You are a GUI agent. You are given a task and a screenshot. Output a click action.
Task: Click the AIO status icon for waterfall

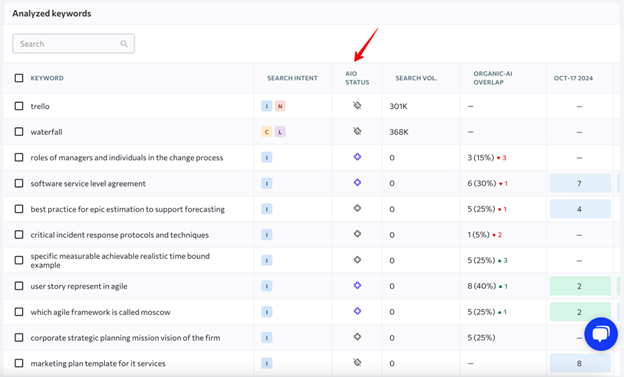(x=357, y=131)
